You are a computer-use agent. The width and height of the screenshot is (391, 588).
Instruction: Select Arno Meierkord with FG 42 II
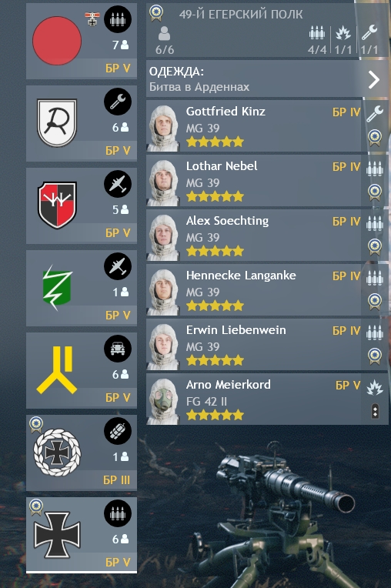click(x=253, y=399)
